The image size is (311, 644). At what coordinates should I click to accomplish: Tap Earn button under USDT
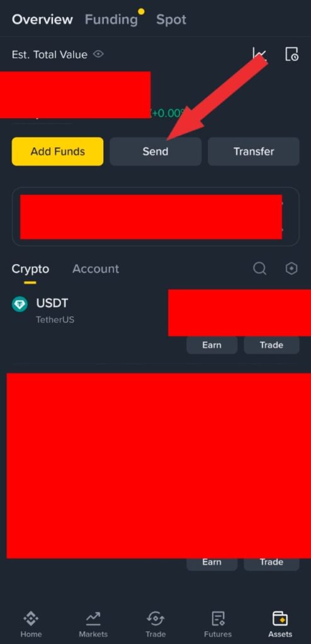click(x=212, y=345)
